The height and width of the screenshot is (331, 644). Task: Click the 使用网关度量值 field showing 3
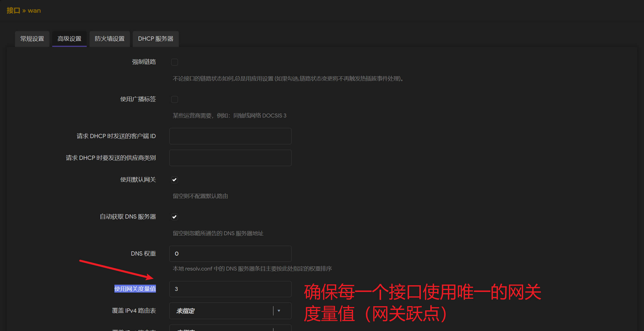click(230, 289)
